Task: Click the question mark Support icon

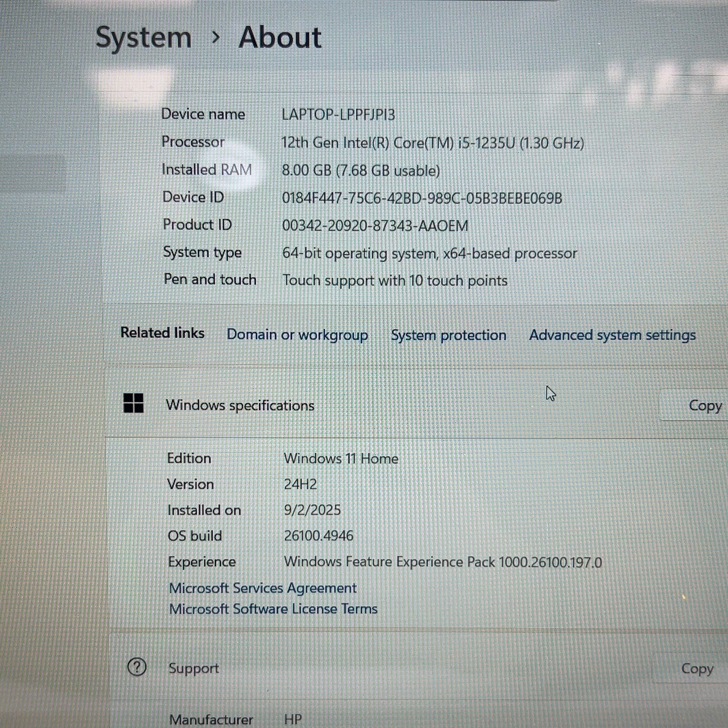Action: pos(137,667)
